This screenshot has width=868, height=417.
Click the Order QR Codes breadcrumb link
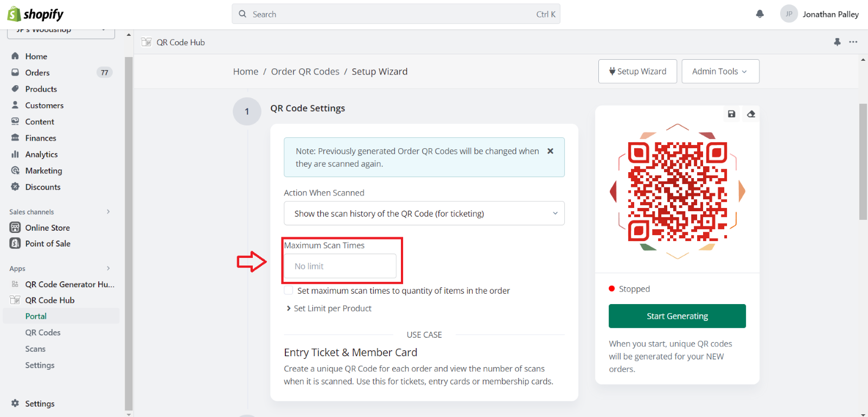pyautogui.click(x=305, y=72)
